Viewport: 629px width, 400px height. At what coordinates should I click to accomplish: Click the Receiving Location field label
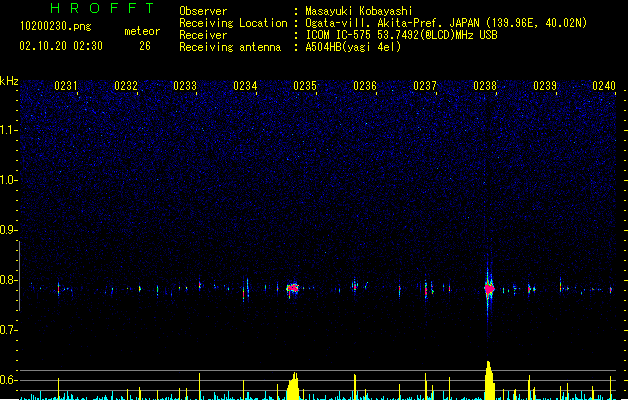tap(233, 23)
